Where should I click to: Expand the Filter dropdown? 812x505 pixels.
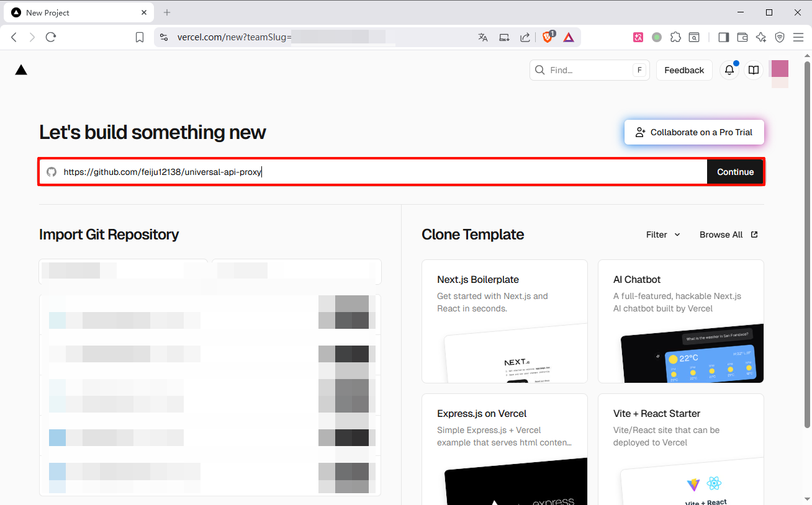pyautogui.click(x=663, y=235)
